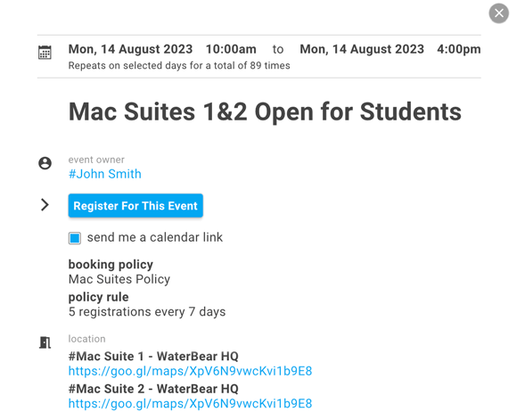The width and height of the screenshot is (517, 420).
Task: Click the 4:00pm end time
Action: click(459, 49)
